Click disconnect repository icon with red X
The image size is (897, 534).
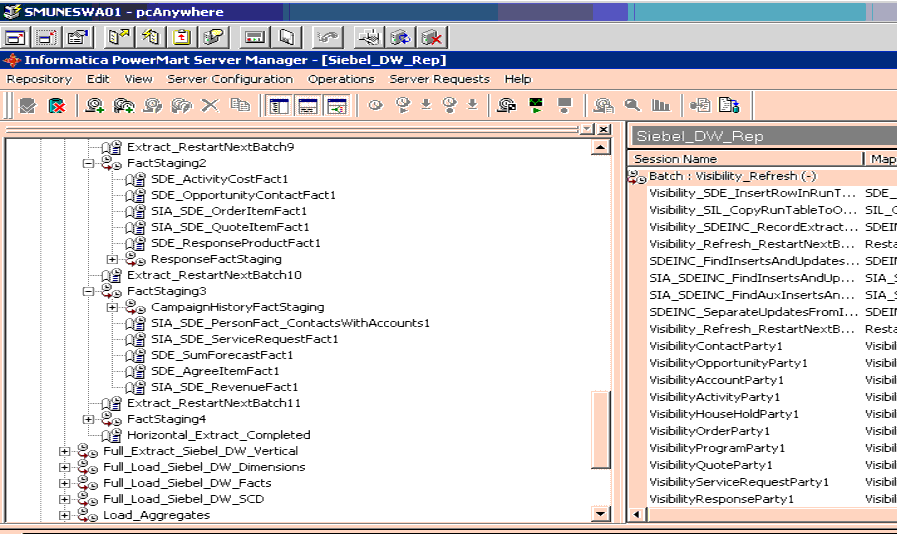(x=57, y=105)
